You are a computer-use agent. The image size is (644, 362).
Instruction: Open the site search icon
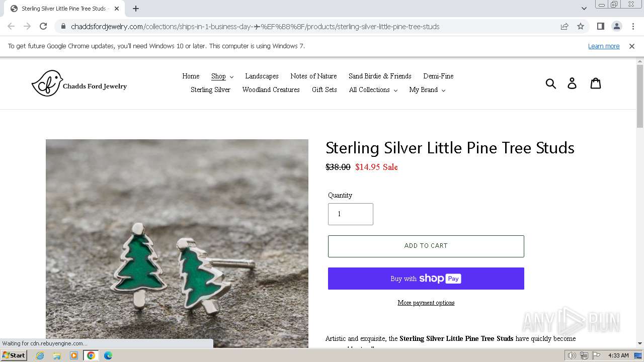point(551,83)
